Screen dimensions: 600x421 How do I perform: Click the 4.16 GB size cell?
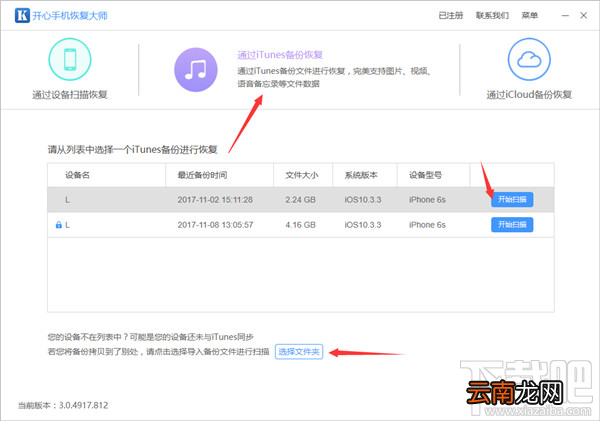tap(300, 225)
